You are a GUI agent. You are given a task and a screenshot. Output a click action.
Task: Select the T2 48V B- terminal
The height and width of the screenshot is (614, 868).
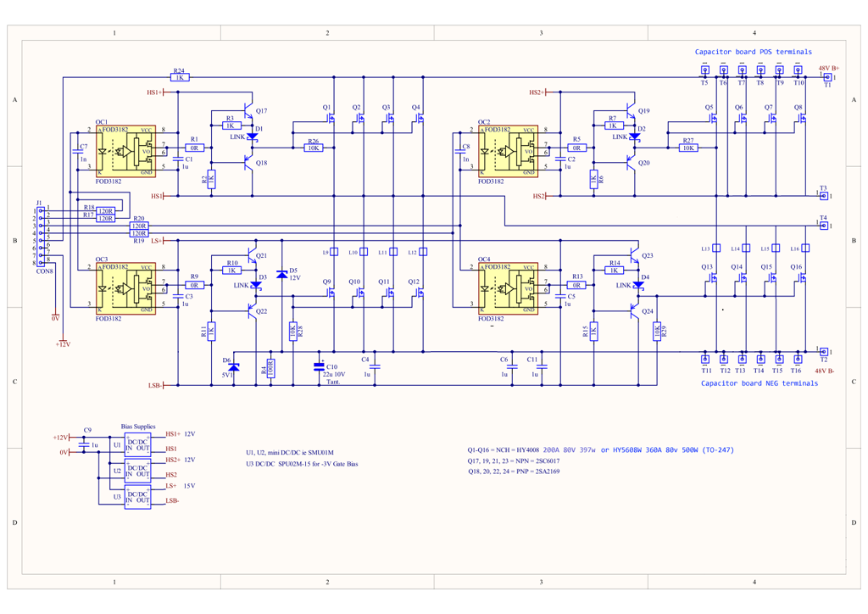coord(823,350)
